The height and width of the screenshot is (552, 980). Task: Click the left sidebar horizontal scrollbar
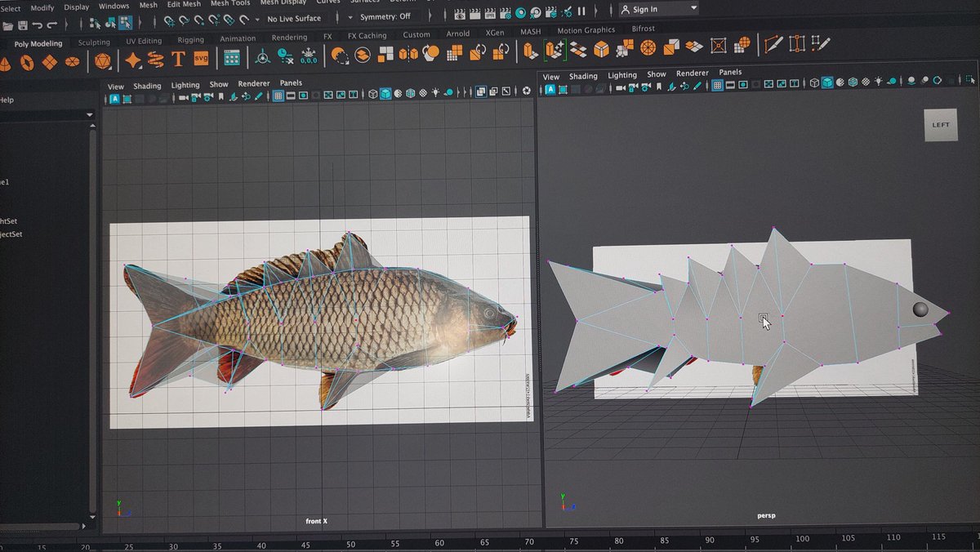[x=40, y=527]
